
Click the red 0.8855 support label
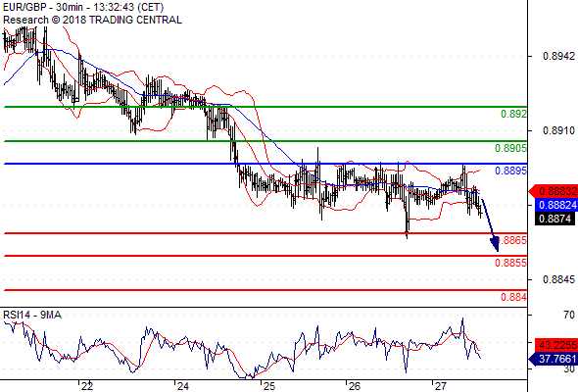click(510, 263)
